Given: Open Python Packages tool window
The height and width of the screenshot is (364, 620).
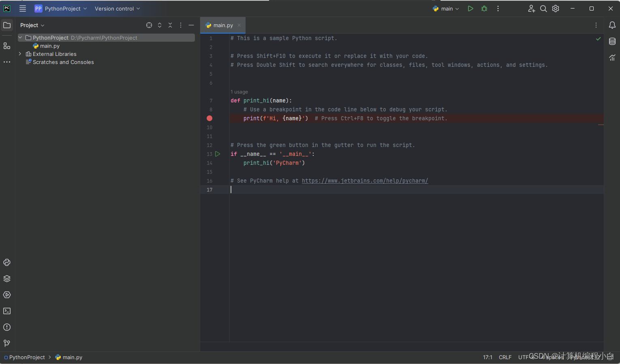Looking at the screenshot, I should pyautogui.click(x=7, y=279).
